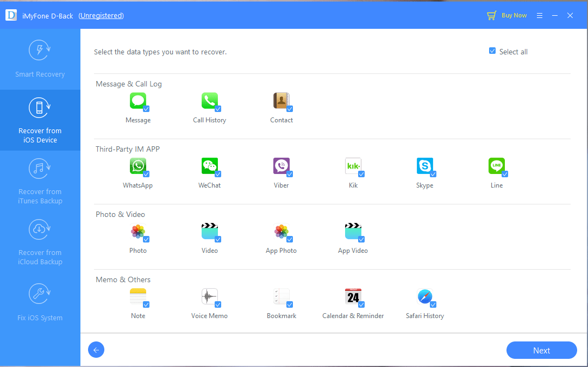The image size is (588, 367).
Task: Open the Unregistered account link
Action: click(x=101, y=15)
